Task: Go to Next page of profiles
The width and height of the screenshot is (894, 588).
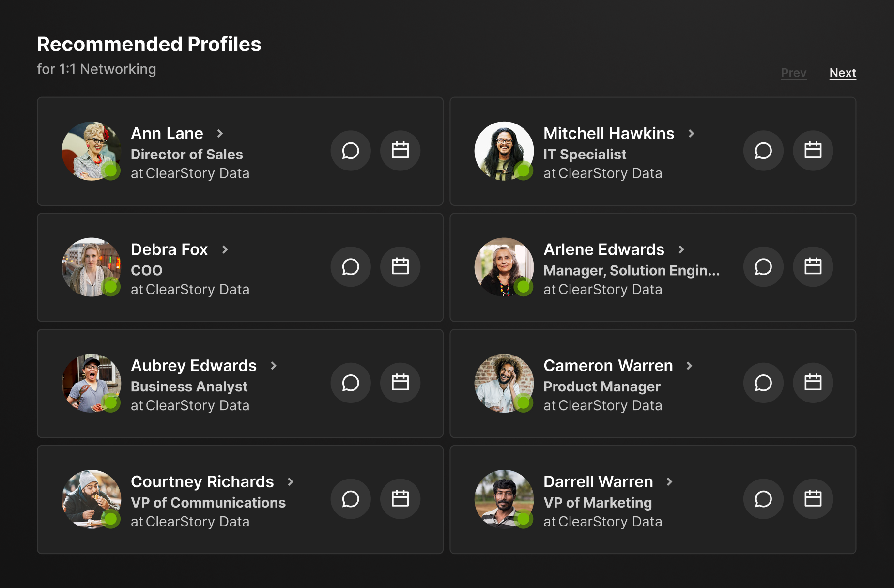Action: pos(843,73)
